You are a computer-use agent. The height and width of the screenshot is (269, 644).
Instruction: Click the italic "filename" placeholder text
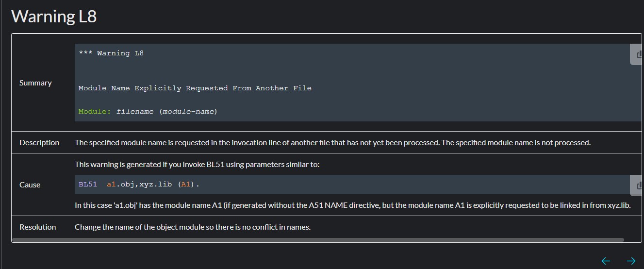tap(135, 112)
